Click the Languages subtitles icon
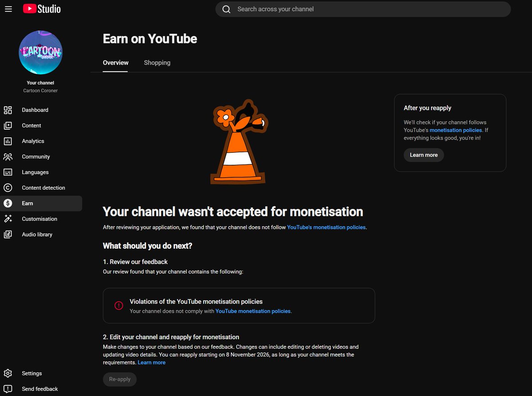 point(8,172)
